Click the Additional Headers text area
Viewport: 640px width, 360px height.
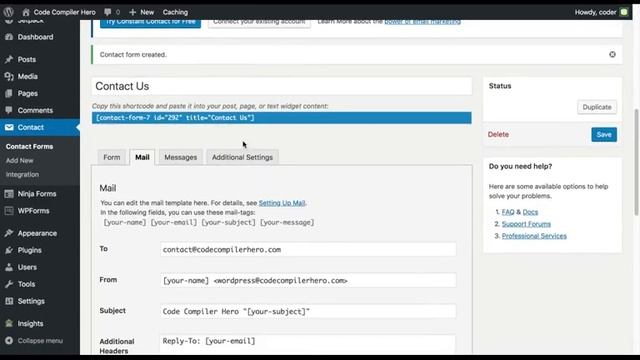coord(307,344)
